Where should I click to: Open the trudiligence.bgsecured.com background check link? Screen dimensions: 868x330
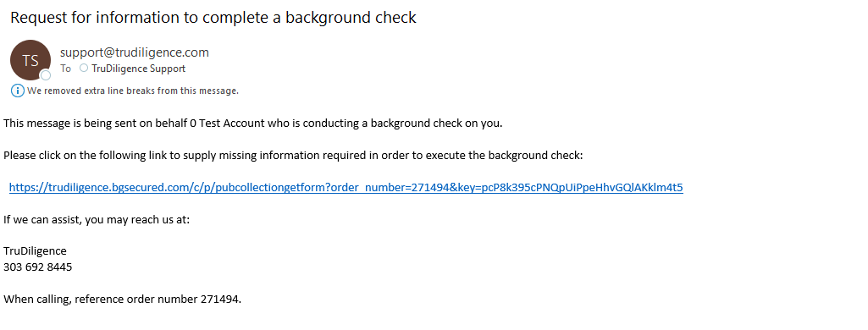coord(346,187)
